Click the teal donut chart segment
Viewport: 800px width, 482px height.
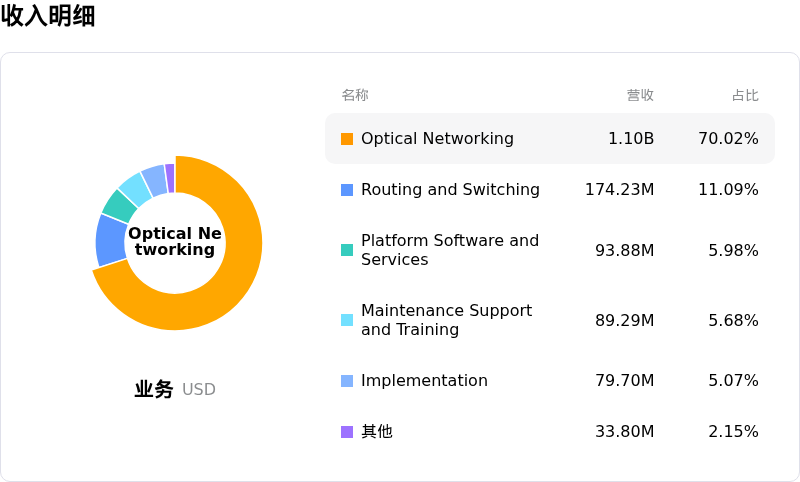(x=120, y=206)
